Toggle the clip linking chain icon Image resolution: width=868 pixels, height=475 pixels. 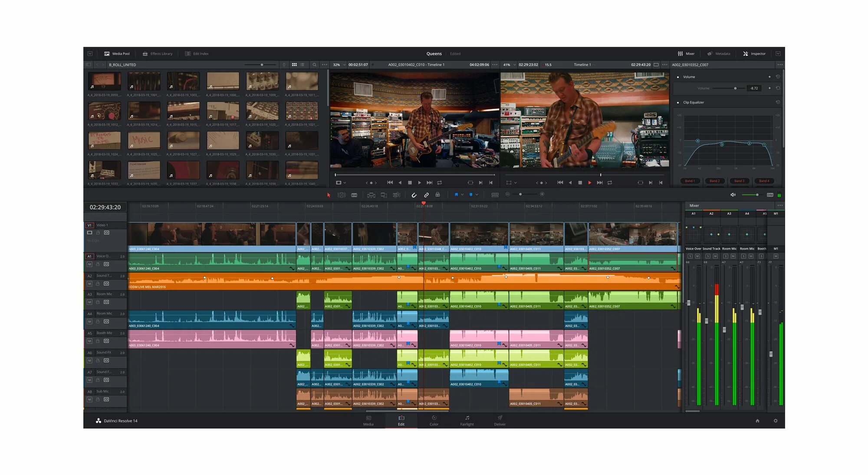tap(426, 195)
